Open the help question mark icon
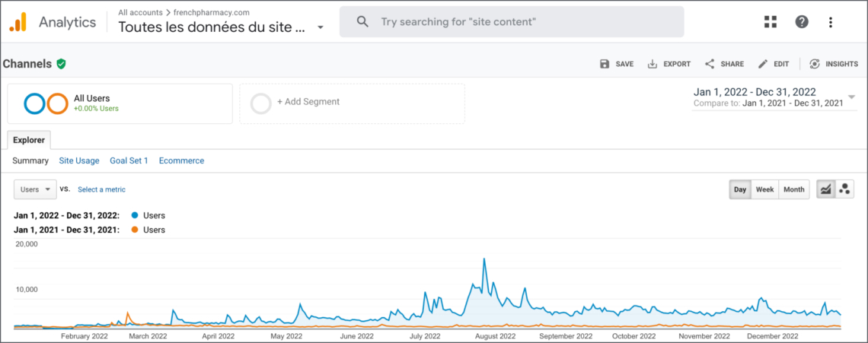This screenshot has width=868, height=343. [801, 22]
